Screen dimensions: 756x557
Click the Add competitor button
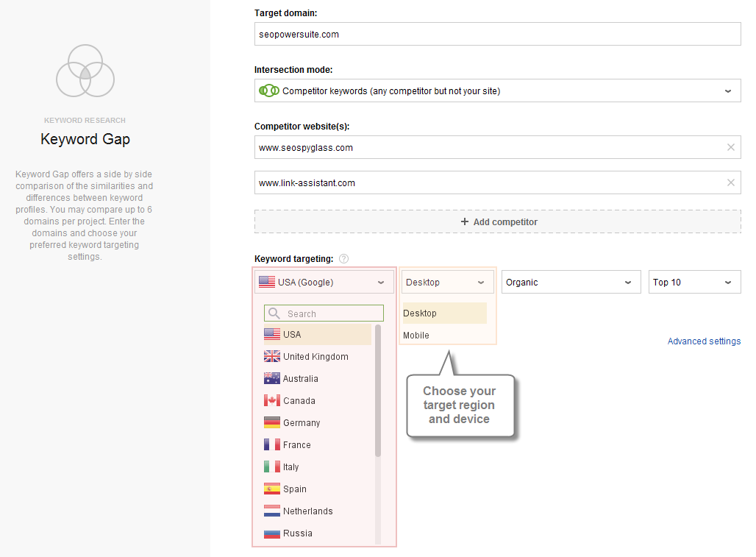498,221
